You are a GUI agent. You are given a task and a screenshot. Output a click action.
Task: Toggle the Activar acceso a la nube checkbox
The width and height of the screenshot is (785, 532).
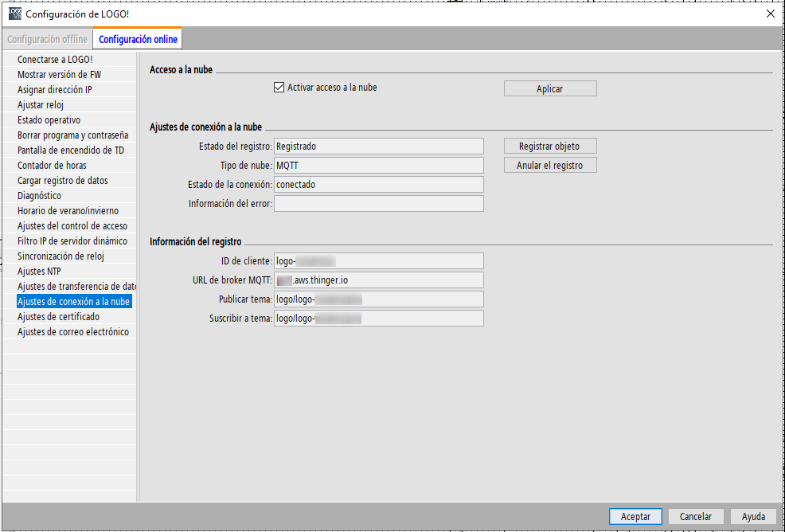point(279,88)
